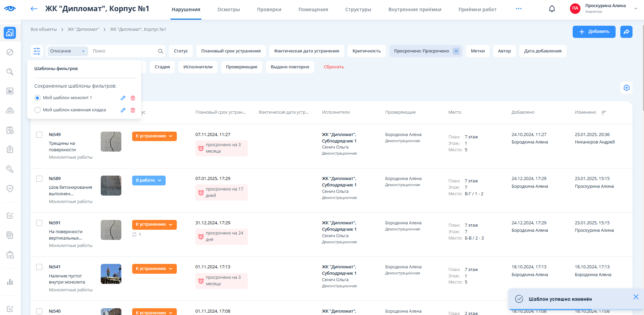
Task: Click the search magnifier icon
Action: click(x=161, y=51)
